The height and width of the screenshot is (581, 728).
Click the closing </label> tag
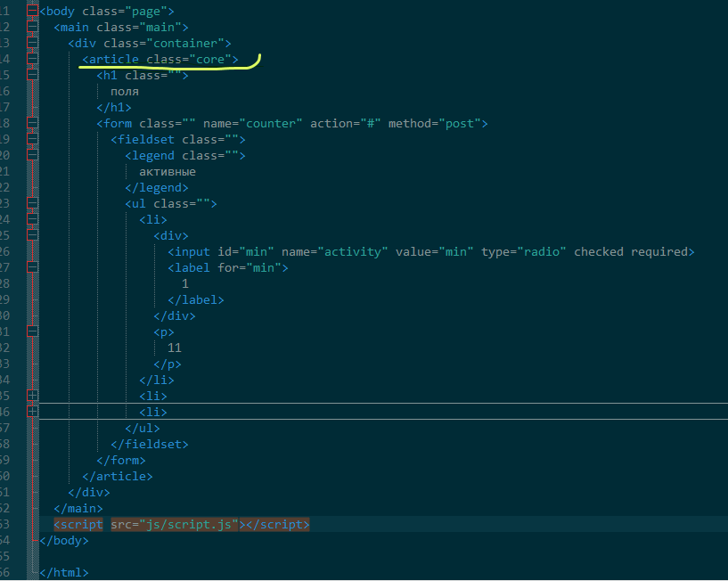(x=196, y=300)
